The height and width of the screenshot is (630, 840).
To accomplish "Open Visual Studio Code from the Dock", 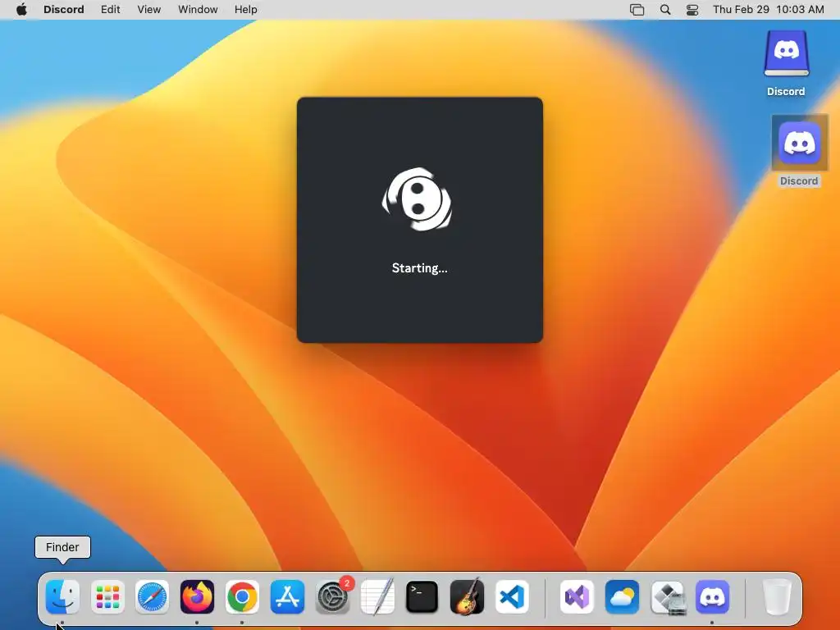I will click(512, 596).
